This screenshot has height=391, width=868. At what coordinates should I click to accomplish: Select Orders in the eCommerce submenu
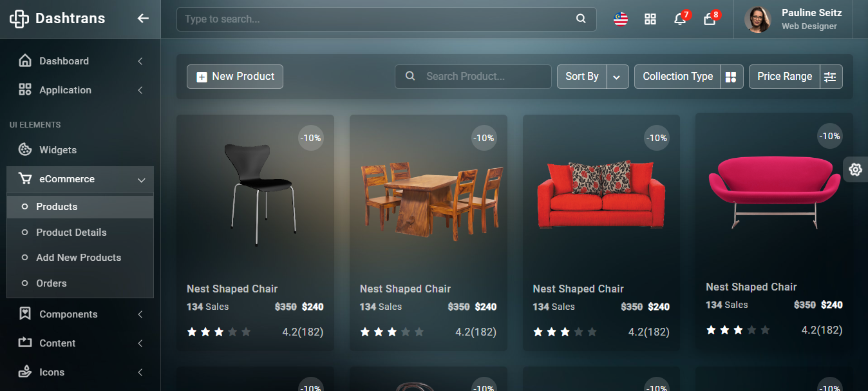pyautogui.click(x=52, y=283)
